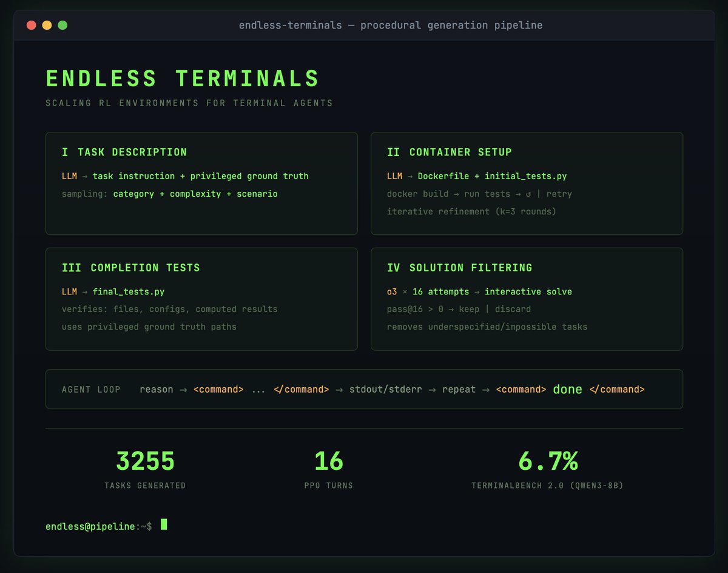Click the 'docker build → run tests' line

[479, 194]
